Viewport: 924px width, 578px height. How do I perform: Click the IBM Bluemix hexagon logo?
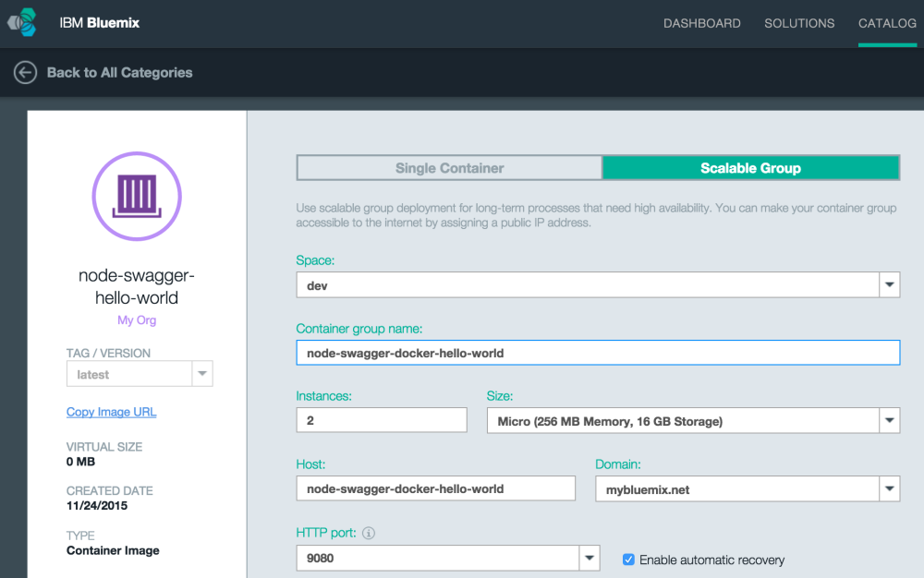(x=22, y=23)
